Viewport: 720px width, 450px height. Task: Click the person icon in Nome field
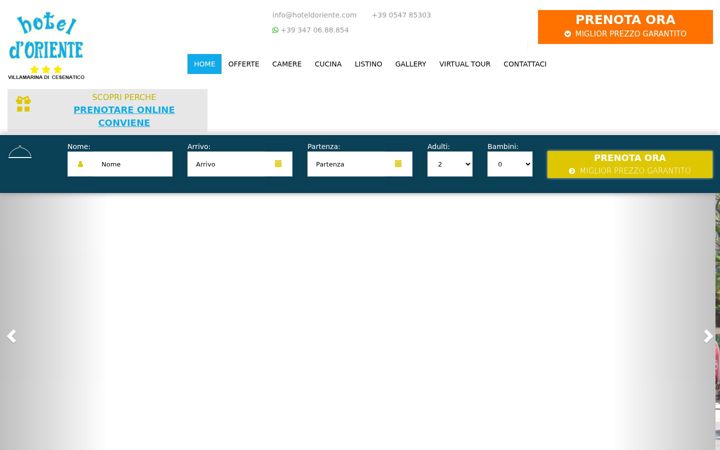(x=80, y=164)
